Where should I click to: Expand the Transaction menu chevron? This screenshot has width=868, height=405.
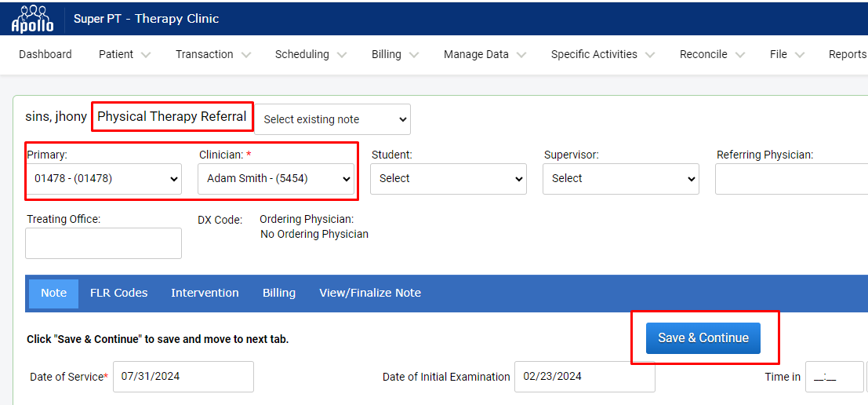click(x=245, y=55)
